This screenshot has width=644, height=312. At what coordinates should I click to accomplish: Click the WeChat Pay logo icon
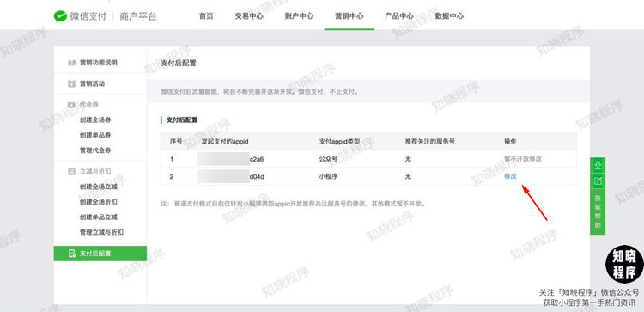[x=60, y=16]
